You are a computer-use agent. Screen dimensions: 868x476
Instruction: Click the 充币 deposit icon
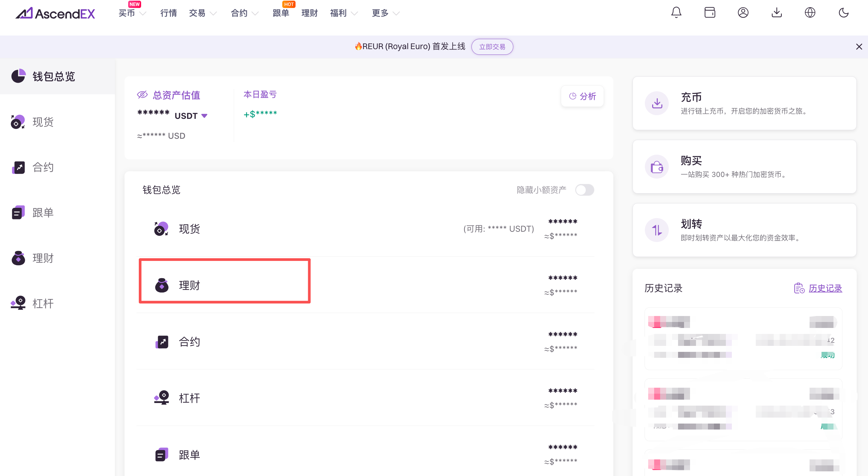pyautogui.click(x=656, y=103)
